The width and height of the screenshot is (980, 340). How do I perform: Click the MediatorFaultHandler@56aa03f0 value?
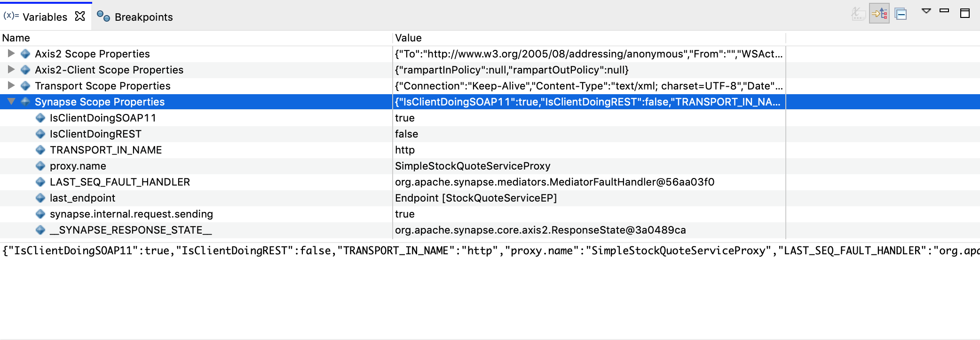[554, 182]
